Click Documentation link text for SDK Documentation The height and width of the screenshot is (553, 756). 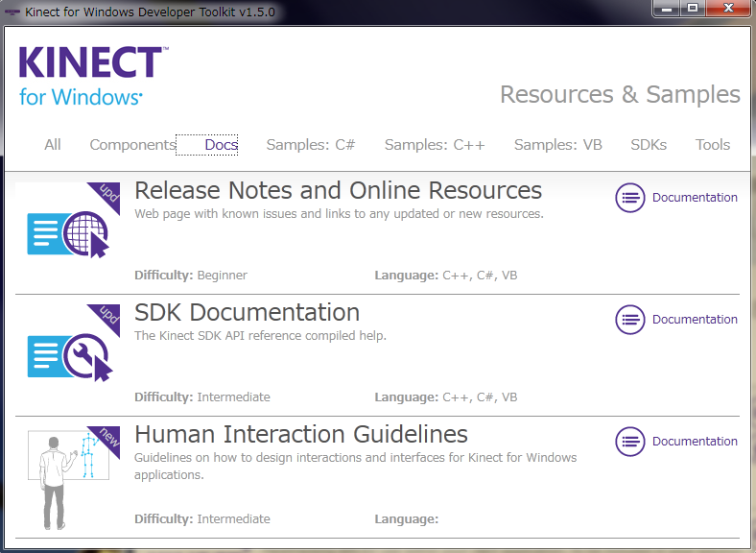pyautogui.click(x=695, y=320)
